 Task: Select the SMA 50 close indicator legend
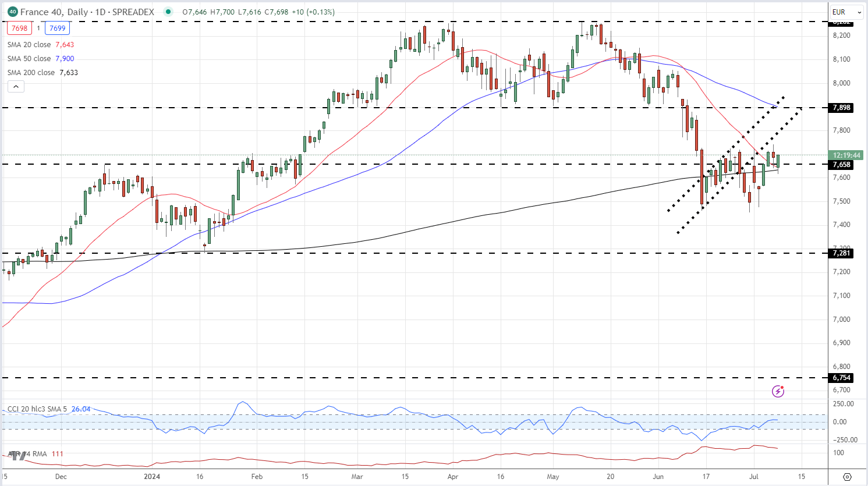pos(29,59)
